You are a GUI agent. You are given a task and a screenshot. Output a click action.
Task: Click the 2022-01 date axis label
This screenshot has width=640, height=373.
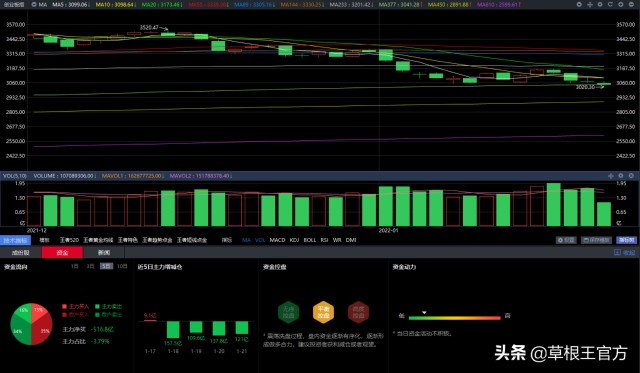click(388, 231)
